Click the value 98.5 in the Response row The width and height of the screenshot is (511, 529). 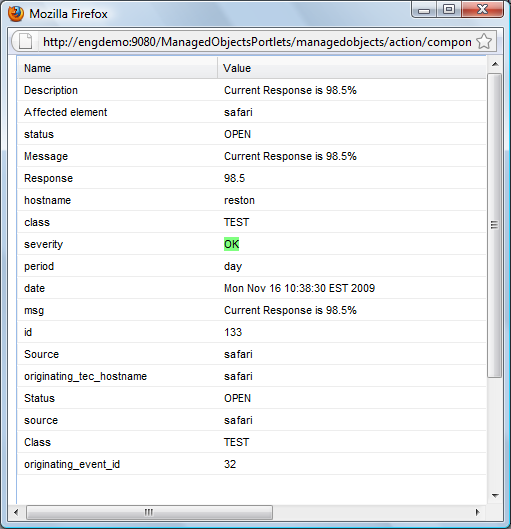pyautogui.click(x=234, y=178)
